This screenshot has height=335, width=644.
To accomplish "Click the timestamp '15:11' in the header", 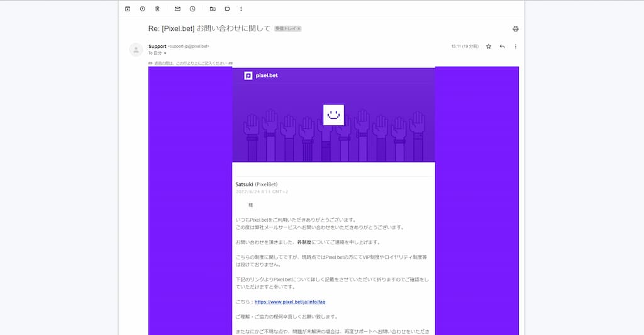I will 456,47.
